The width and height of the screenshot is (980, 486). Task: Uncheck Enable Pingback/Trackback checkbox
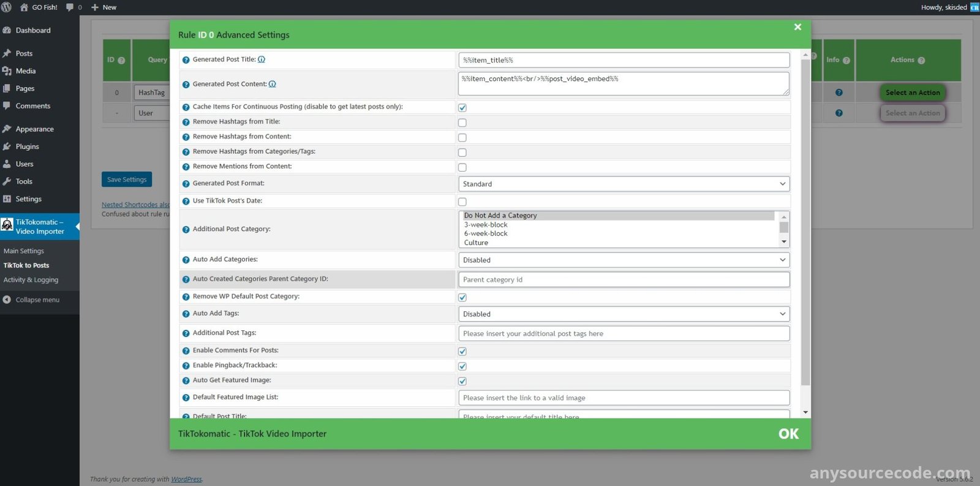tap(462, 366)
